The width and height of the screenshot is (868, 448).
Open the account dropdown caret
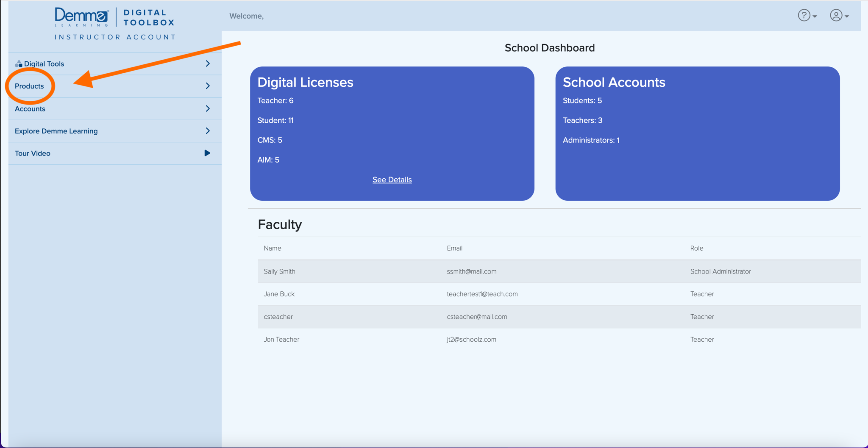click(847, 16)
